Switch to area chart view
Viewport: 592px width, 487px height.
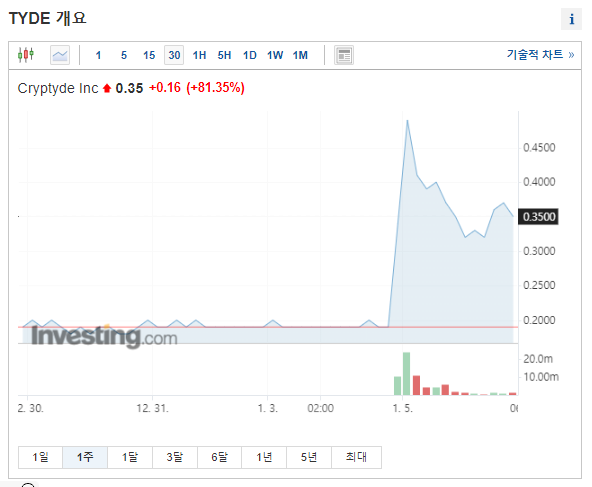[60, 55]
